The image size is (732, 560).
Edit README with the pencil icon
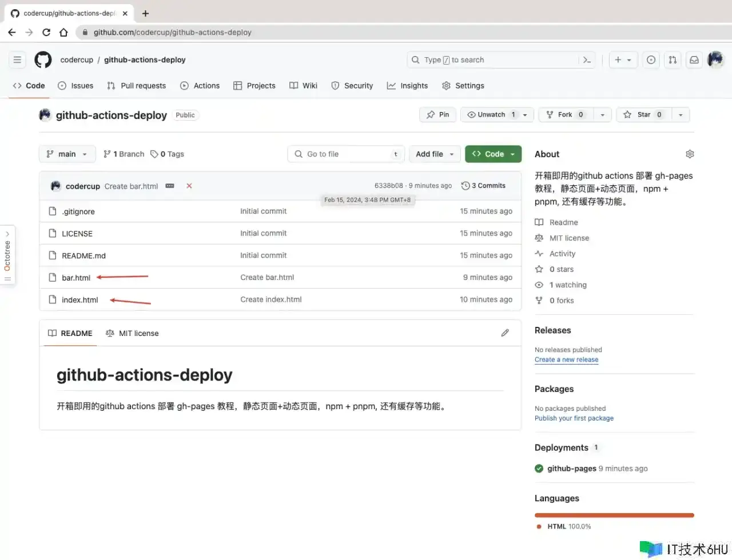(505, 333)
